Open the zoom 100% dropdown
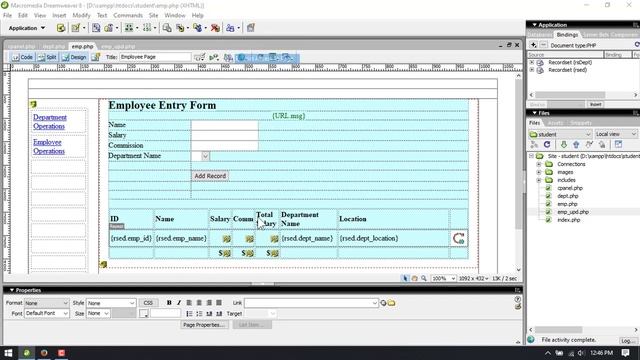The height and width of the screenshot is (360, 640). point(444,278)
